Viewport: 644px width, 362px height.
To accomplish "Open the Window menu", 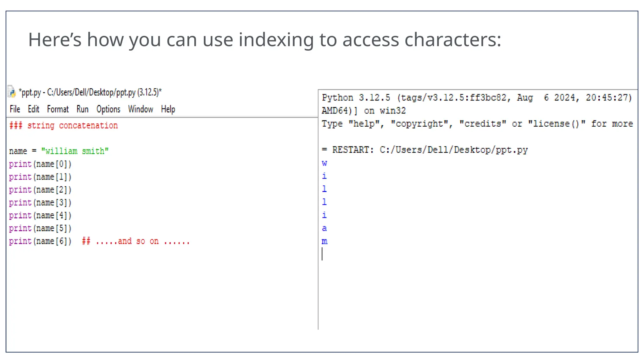I will point(141,109).
